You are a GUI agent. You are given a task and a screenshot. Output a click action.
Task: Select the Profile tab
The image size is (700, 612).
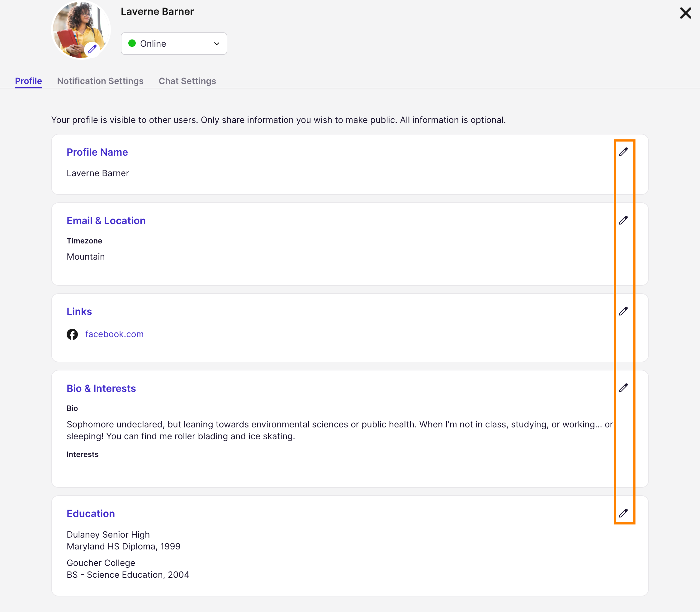pyautogui.click(x=28, y=81)
